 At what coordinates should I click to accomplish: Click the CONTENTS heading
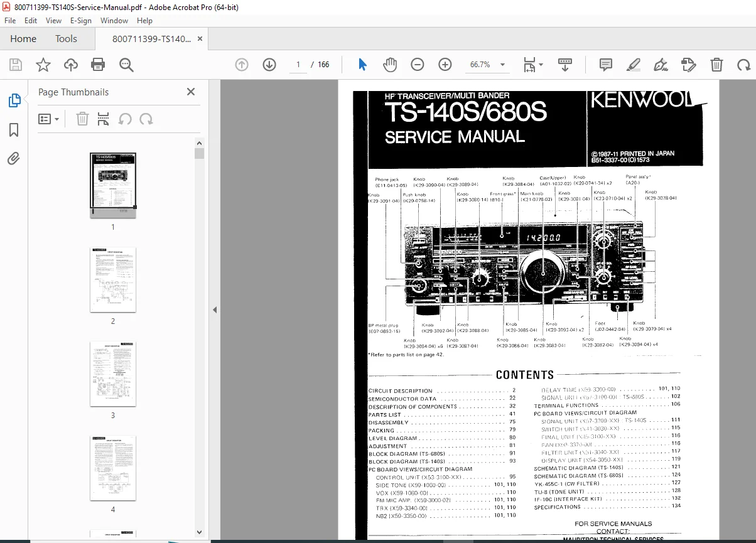click(525, 375)
